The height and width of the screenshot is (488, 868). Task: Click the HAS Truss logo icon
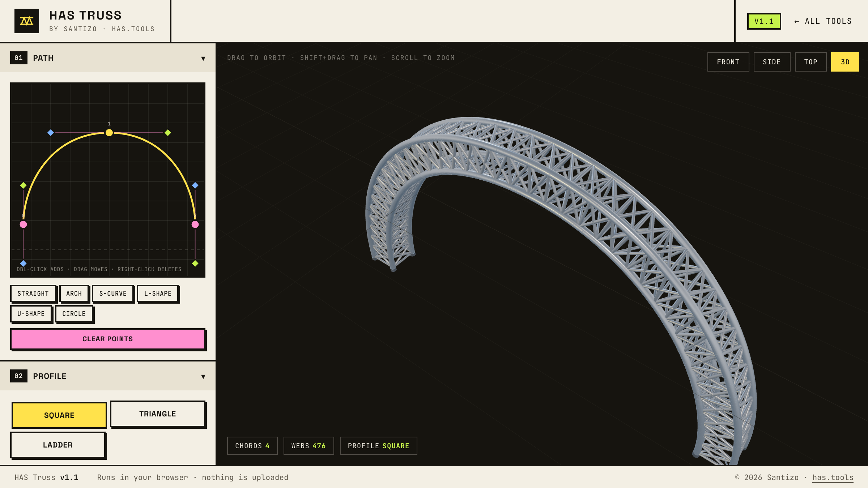point(27,21)
